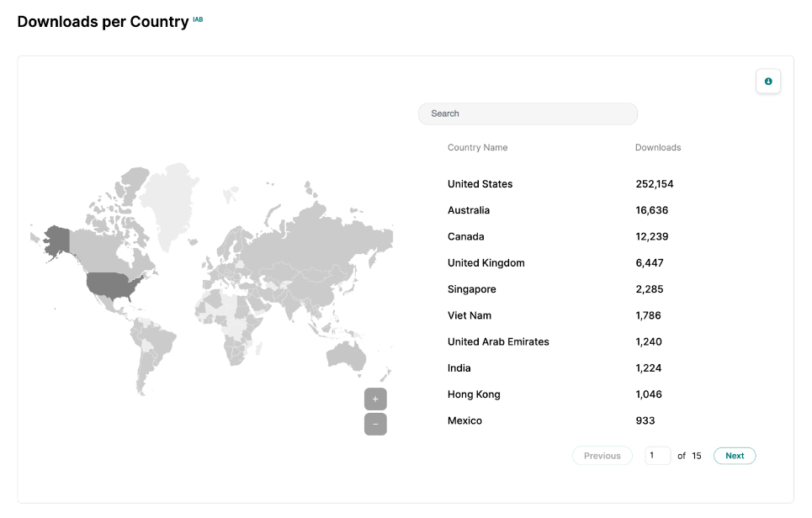The width and height of the screenshot is (812, 518).
Task: Click the Downloads column header
Action: coord(657,148)
